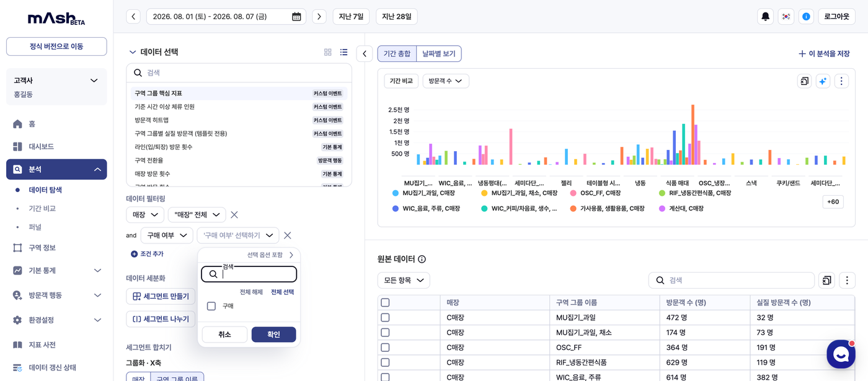Open the 매장 filter field dropdown

145,215
